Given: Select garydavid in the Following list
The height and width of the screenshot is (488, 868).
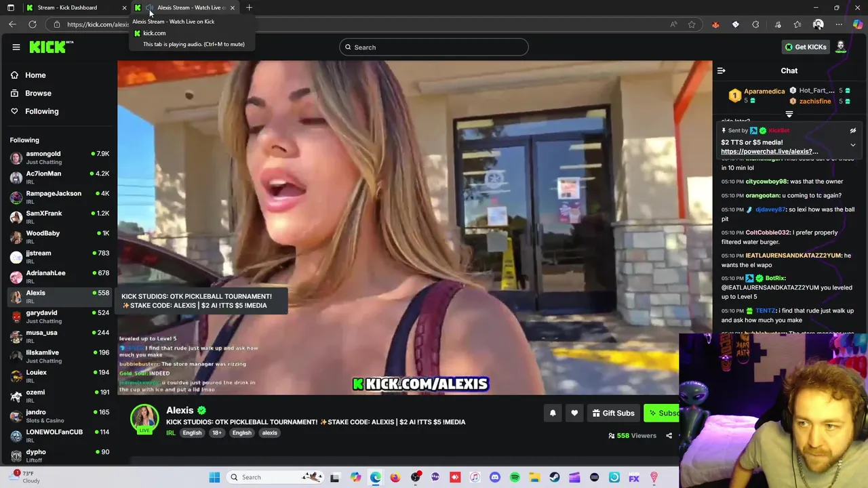Looking at the screenshot, I should 59,317.
